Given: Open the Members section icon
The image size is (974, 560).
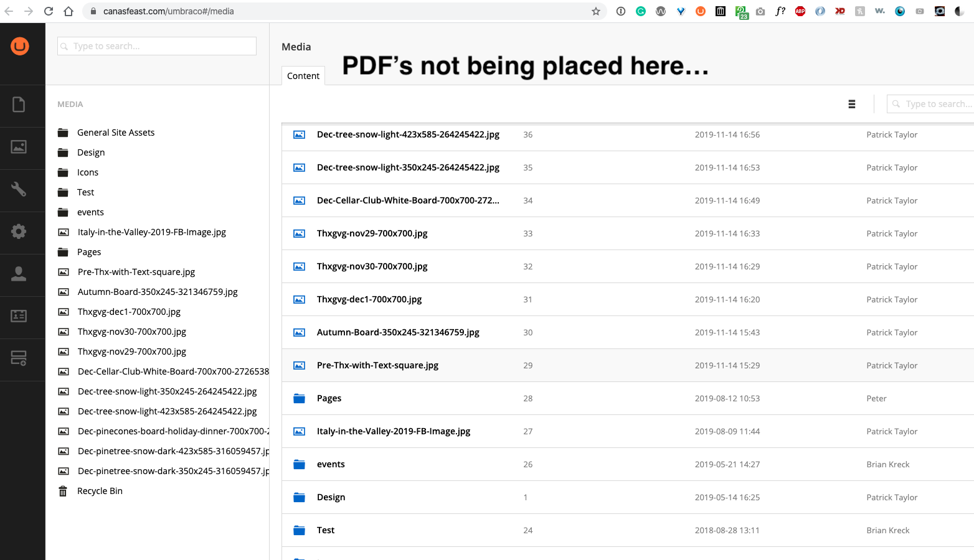Looking at the screenshot, I should click(x=19, y=316).
